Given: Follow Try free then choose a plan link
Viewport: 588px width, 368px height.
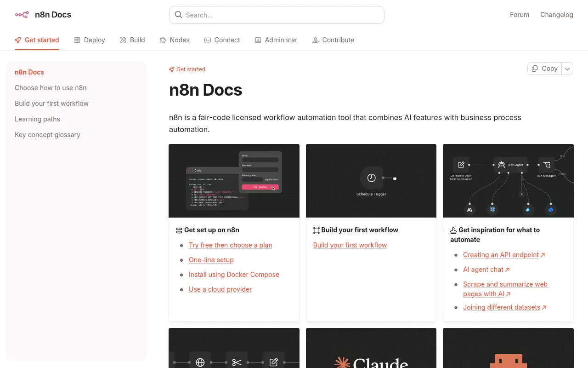Looking at the screenshot, I should [231, 245].
